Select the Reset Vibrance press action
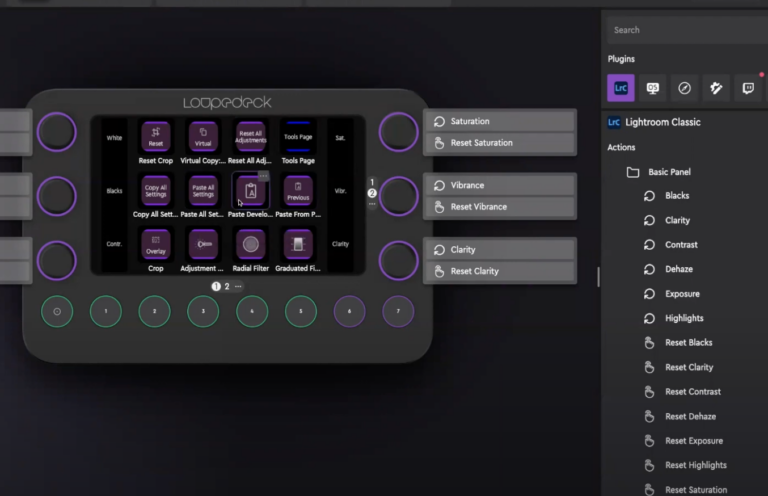The width and height of the screenshot is (768, 496). pyautogui.click(x=500, y=207)
